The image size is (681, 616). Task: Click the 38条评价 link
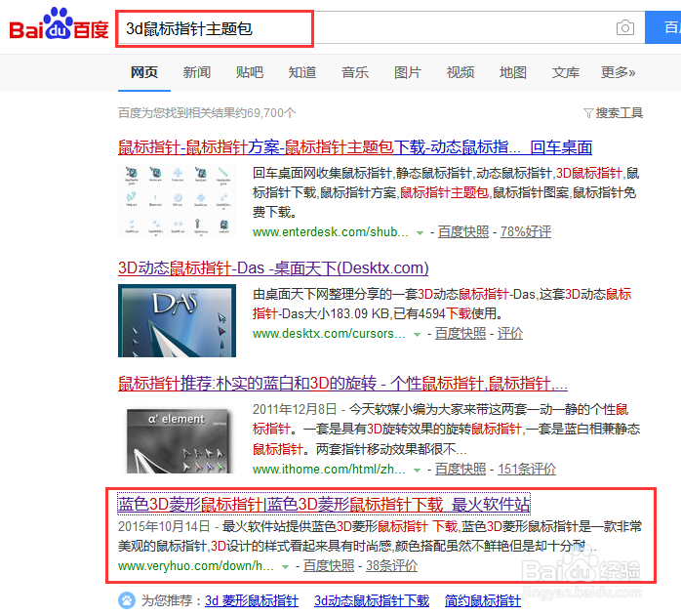(x=391, y=566)
